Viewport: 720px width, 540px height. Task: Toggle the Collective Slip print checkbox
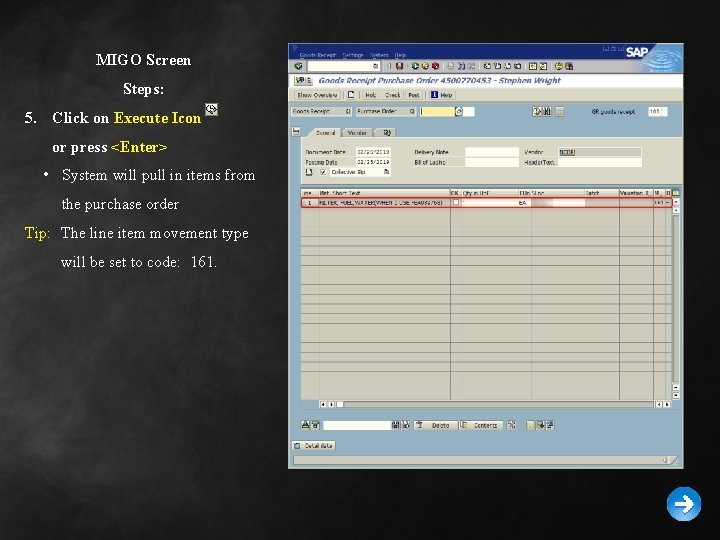(323, 172)
